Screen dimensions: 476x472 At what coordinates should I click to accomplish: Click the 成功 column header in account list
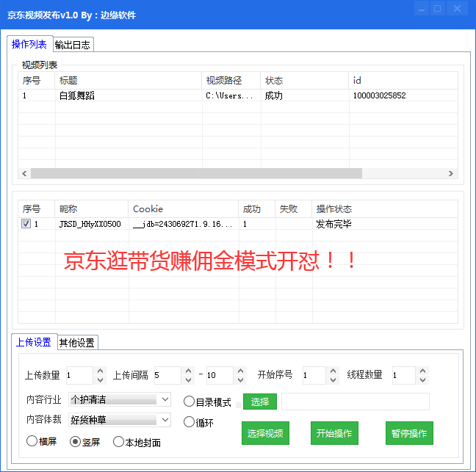(257, 208)
